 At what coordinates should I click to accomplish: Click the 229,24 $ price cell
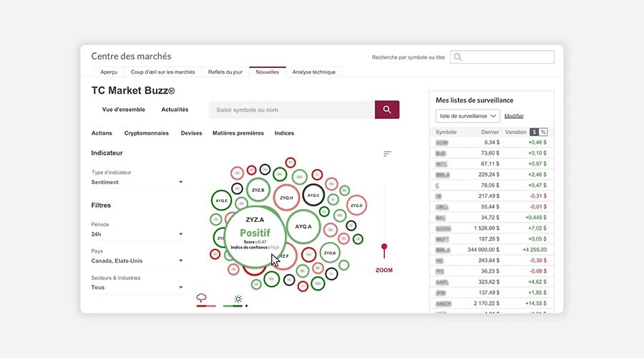[489, 174]
